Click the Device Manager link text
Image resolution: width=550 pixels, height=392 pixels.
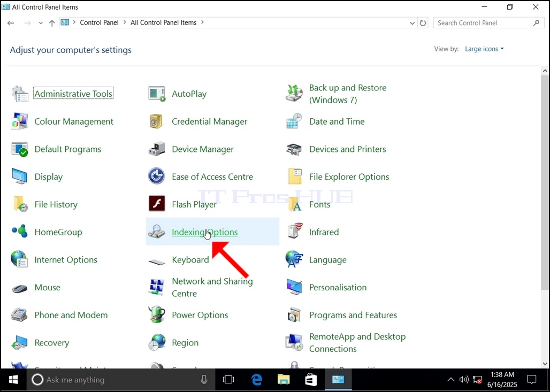pyautogui.click(x=203, y=149)
